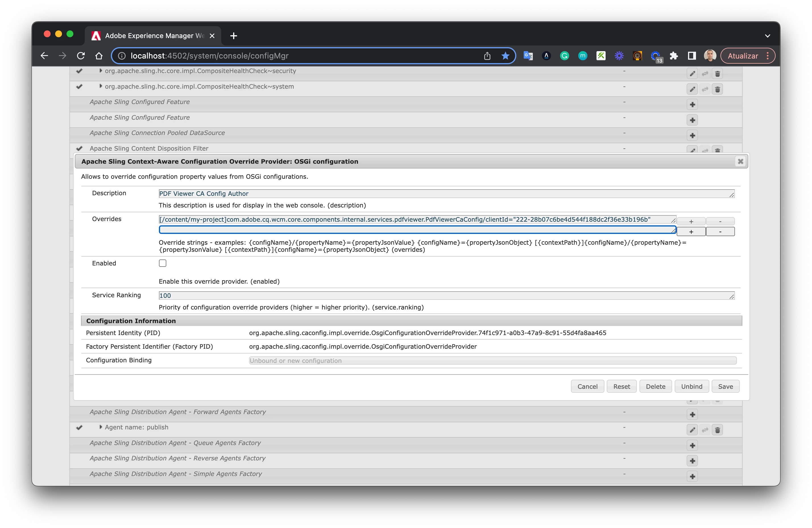Image resolution: width=812 pixels, height=528 pixels.
Task: Open the browser tab list chevron
Action: 767,36
